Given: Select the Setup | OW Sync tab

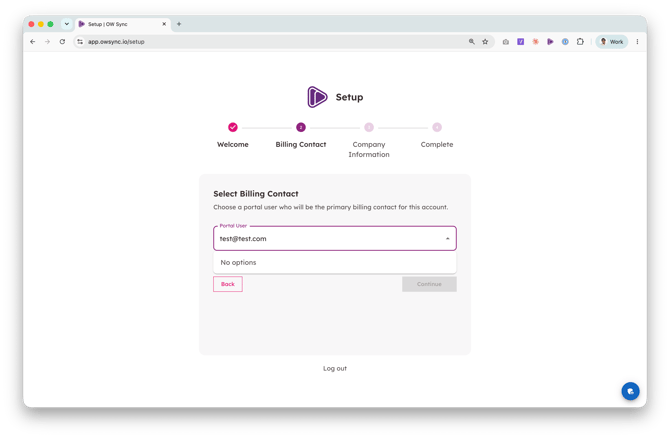Looking at the screenshot, I should (123, 24).
